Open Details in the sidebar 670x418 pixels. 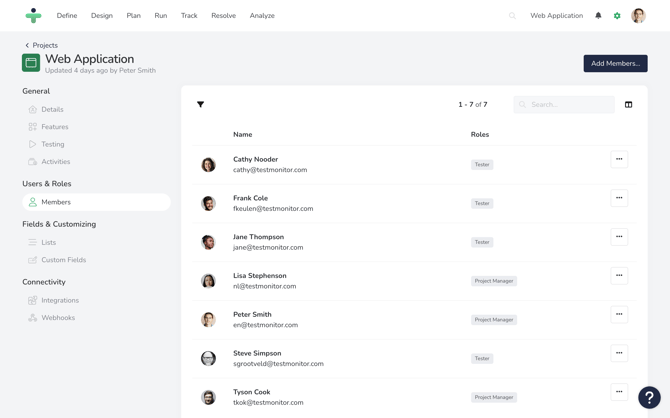pyautogui.click(x=52, y=109)
